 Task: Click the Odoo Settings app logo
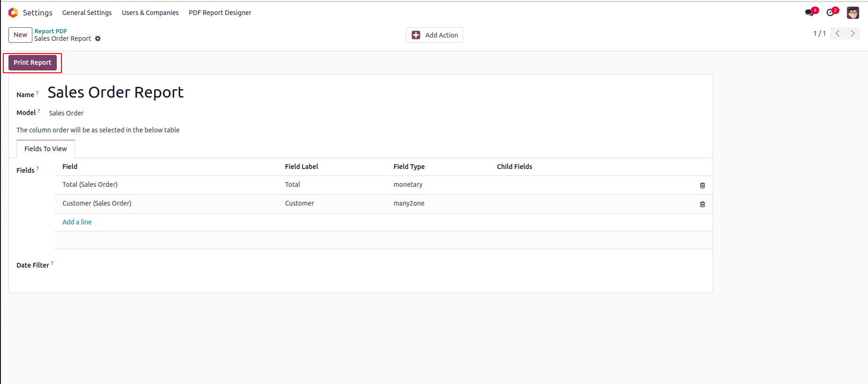[13, 13]
